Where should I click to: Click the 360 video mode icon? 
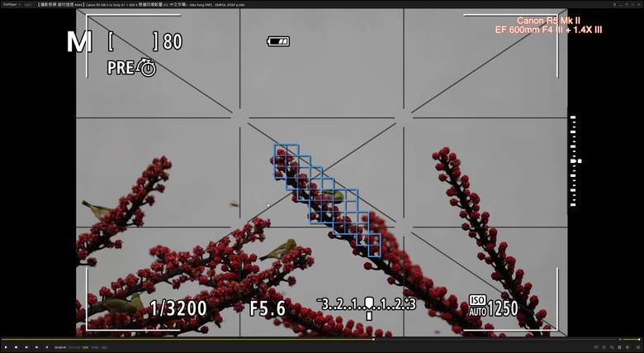pos(596,347)
